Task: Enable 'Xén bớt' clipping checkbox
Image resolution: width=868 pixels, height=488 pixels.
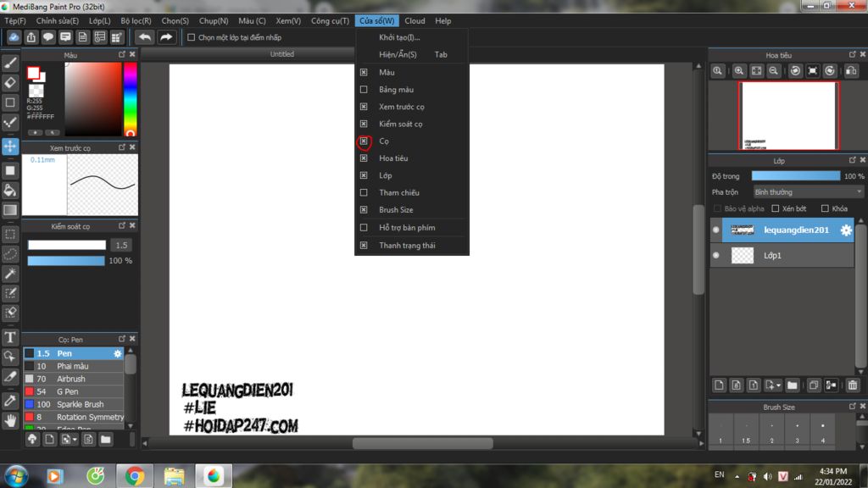Action: (x=775, y=208)
